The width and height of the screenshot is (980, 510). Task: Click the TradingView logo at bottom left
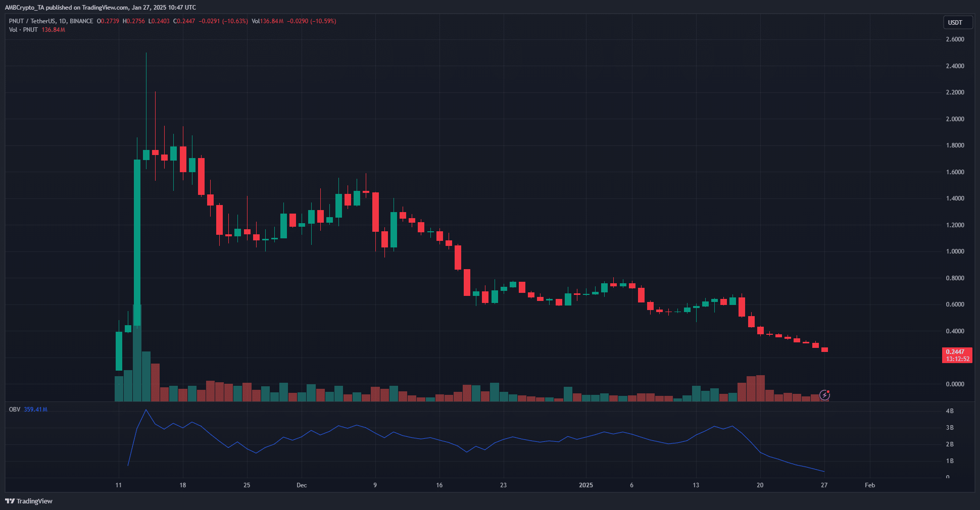tap(29, 501)
